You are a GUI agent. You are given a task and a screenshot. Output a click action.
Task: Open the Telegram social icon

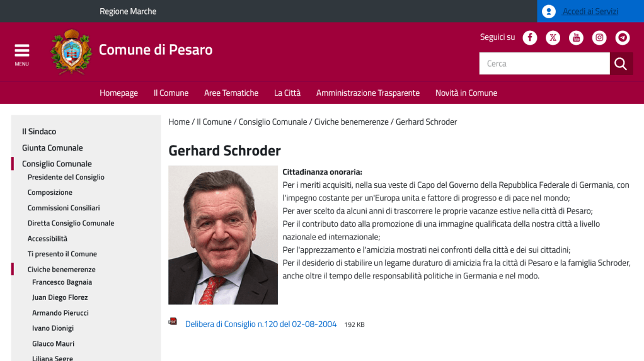click(623, 38)
